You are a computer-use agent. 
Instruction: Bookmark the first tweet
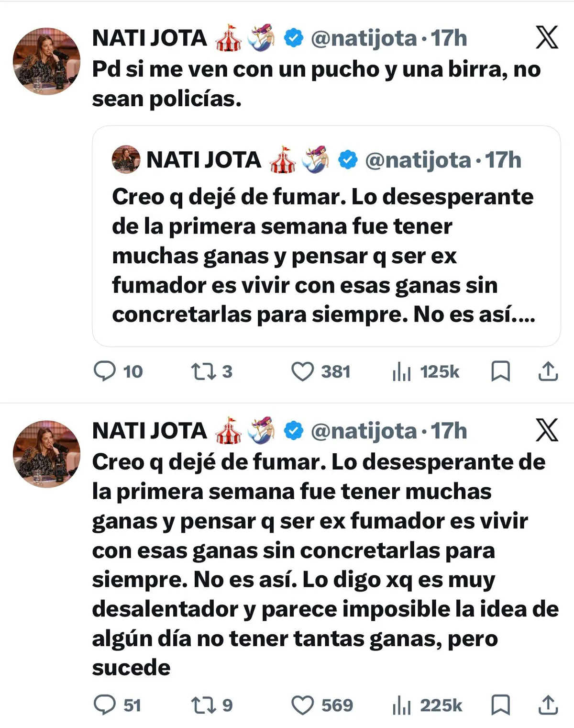(500, 371)
